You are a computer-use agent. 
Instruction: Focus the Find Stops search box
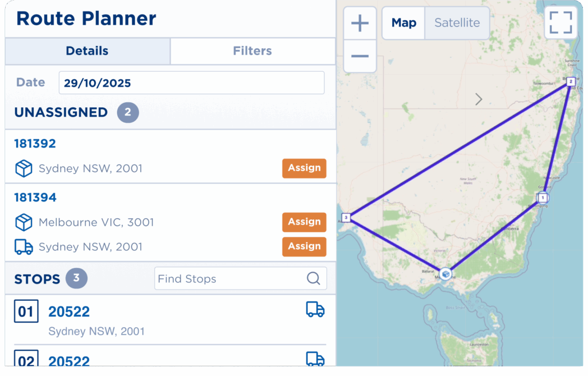(x=230, y=279)
